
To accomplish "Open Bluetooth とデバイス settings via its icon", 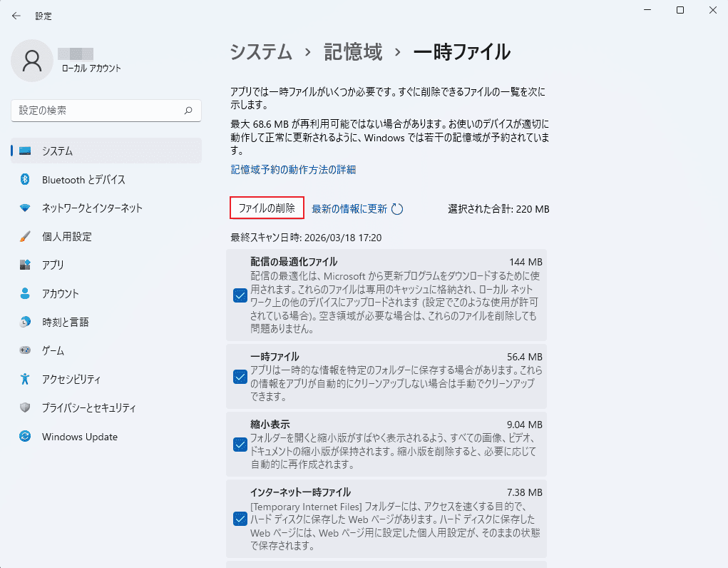I will pos(25,179).
